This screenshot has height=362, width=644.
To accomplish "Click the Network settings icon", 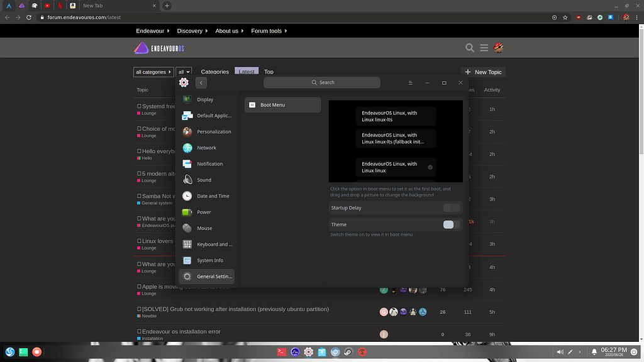I will pyautogui.click(x=187, y=148).
